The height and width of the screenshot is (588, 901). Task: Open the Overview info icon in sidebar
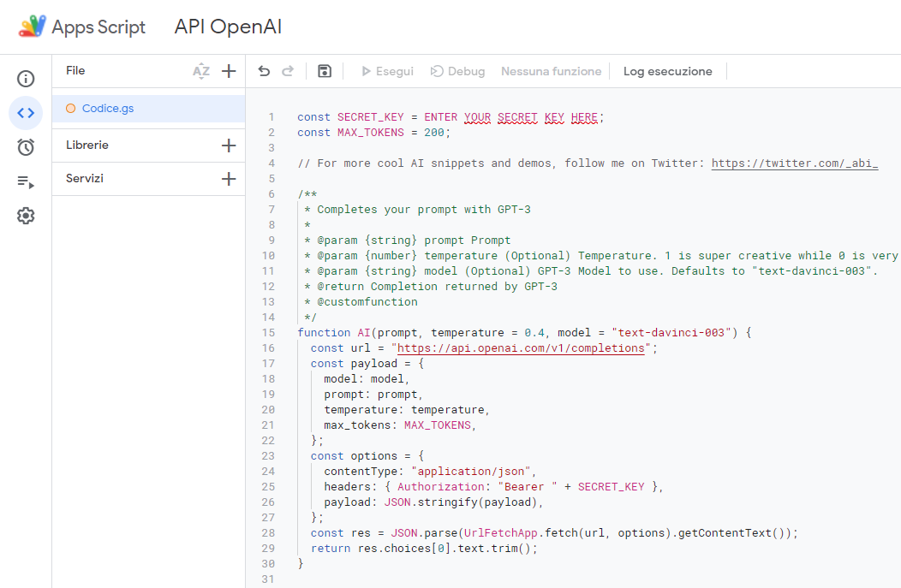pyautogui.click(x=26, y=79)
